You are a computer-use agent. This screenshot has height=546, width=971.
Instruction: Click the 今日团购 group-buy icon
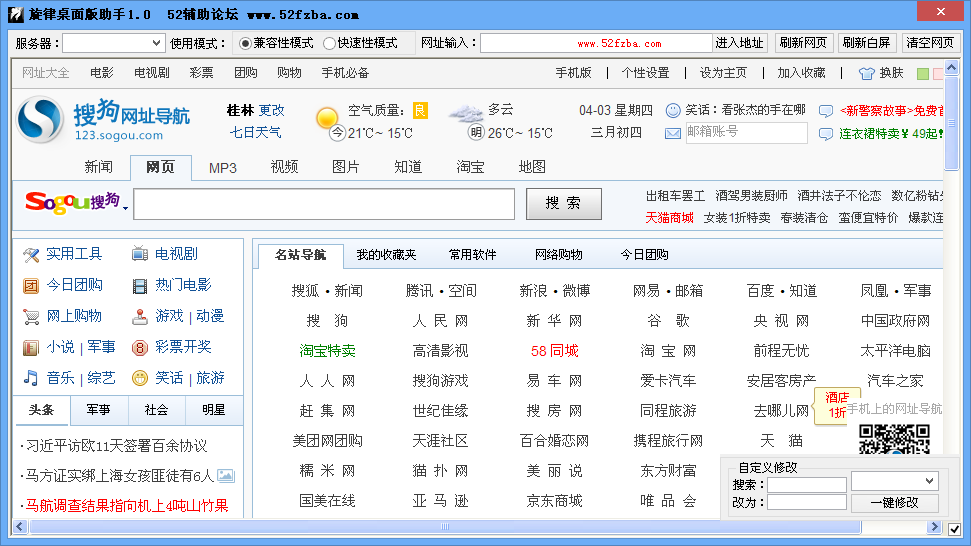pos(31,285)
